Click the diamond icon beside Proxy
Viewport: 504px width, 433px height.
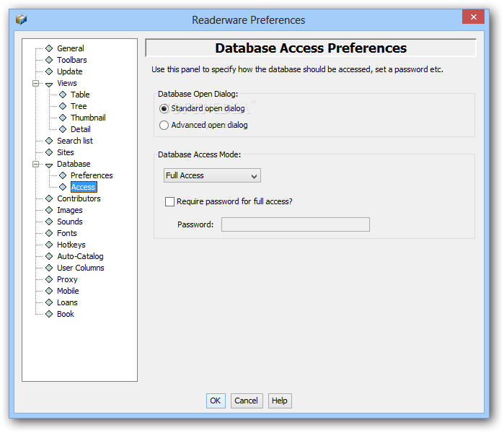[49, 279]
